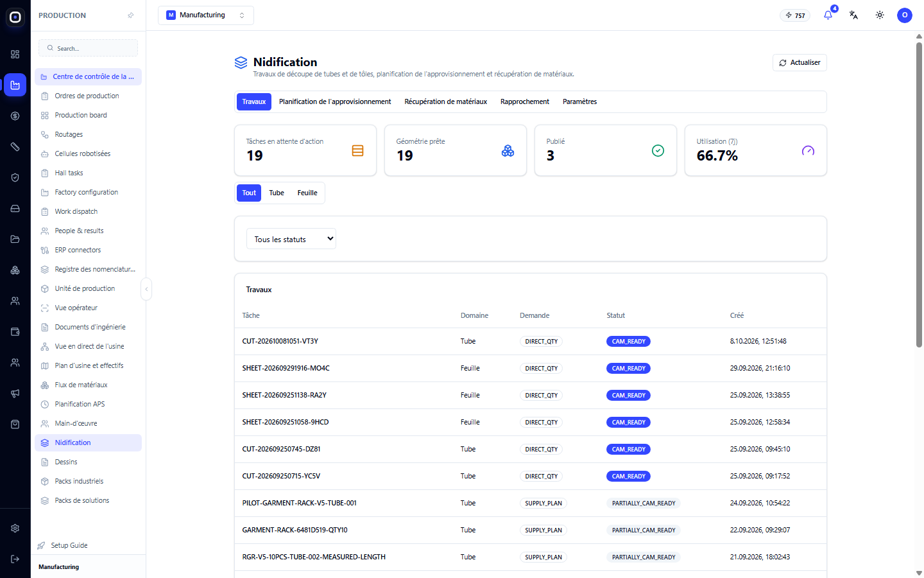Open the folder icon in left rail
Image resolution: width=924 pixels, height=578 pixels.
pos(15,240)
